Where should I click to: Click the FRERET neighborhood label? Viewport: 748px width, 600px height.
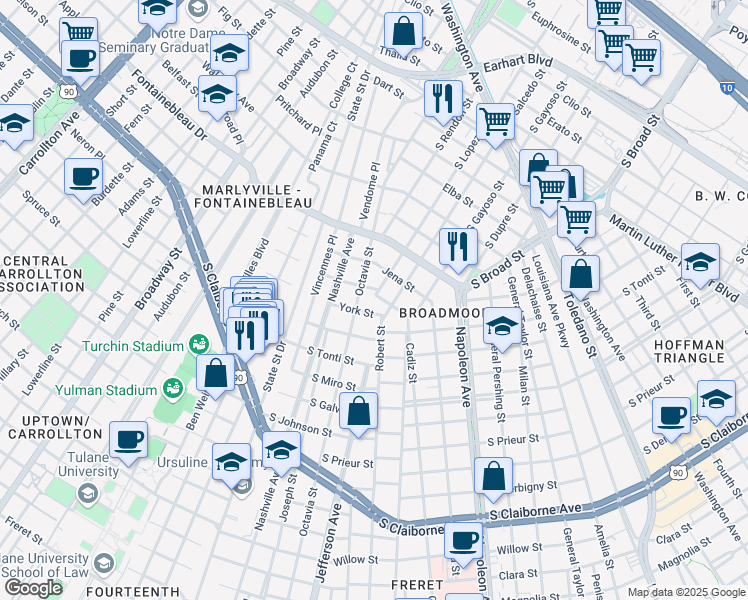tap(417, 585)
